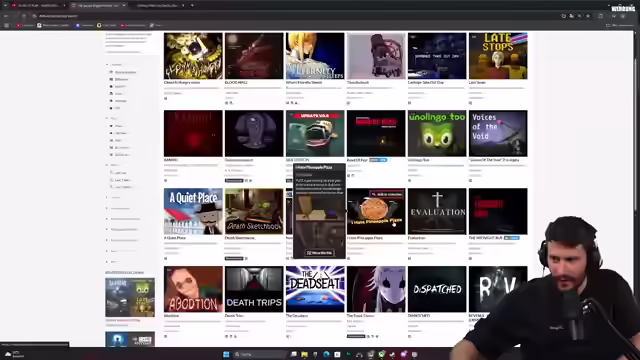Open the Abodtion game thumbnail
Image resolution: width=640 pixels, height=360 pixels.
coord(193,289)
